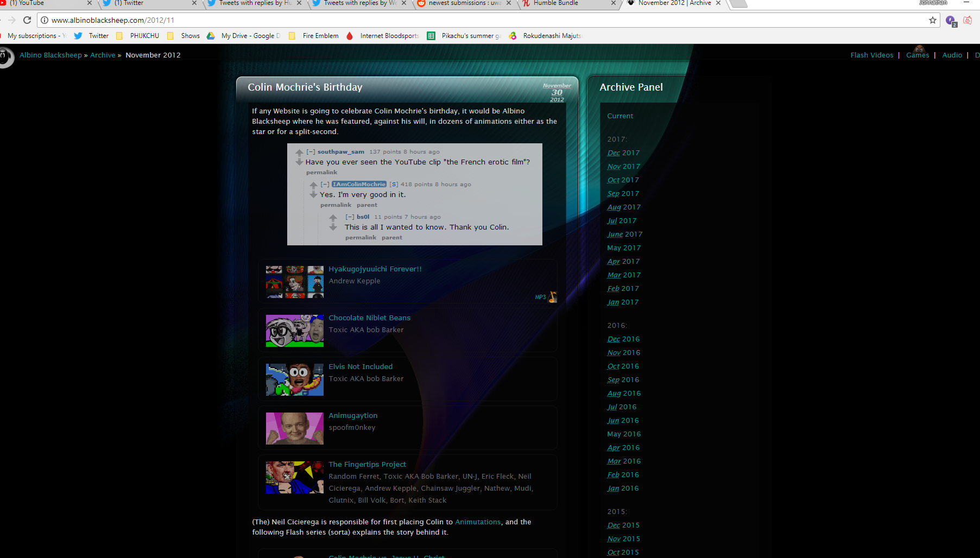Open the Chocolate Niblet Beans link
Screen dimensions: 980x558
[x=370, y=318]
